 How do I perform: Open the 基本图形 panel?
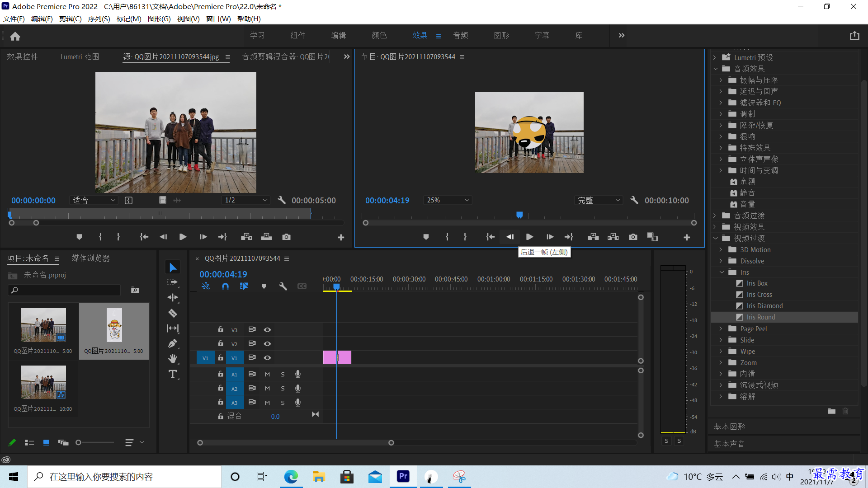[729, 427]
